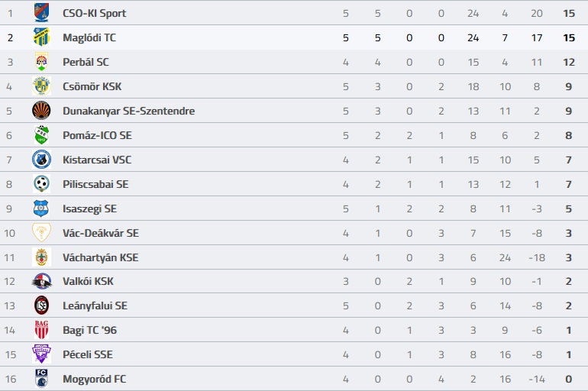Open the Kistarcsai VSC blue emblem
This screenshot has width=588, height=391.
point(41,160)
